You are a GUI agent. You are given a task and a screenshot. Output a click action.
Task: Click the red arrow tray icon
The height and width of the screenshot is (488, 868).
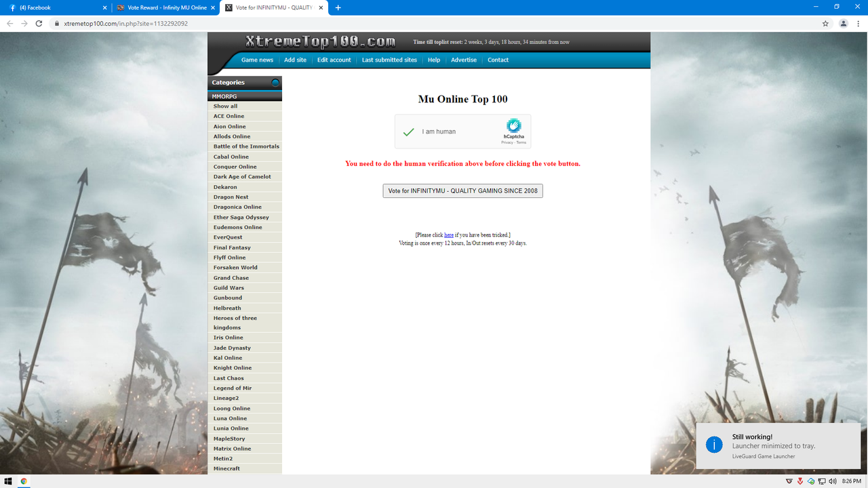[800, 481]
